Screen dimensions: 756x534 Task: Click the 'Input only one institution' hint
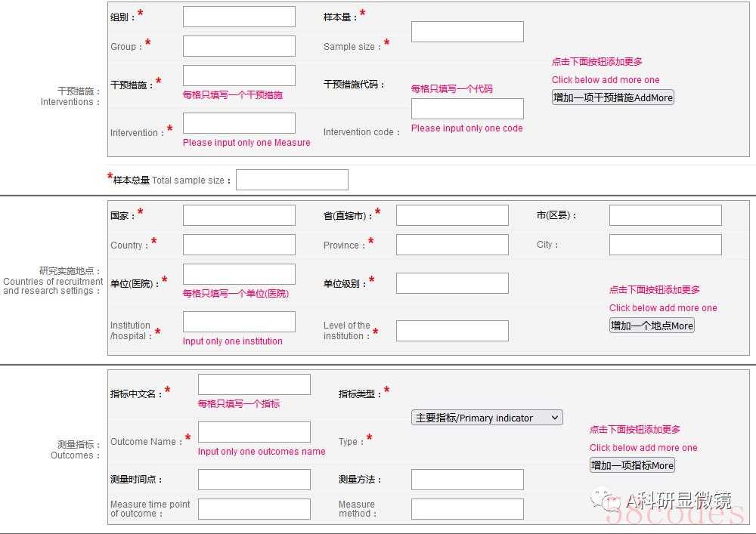(232, 341)
